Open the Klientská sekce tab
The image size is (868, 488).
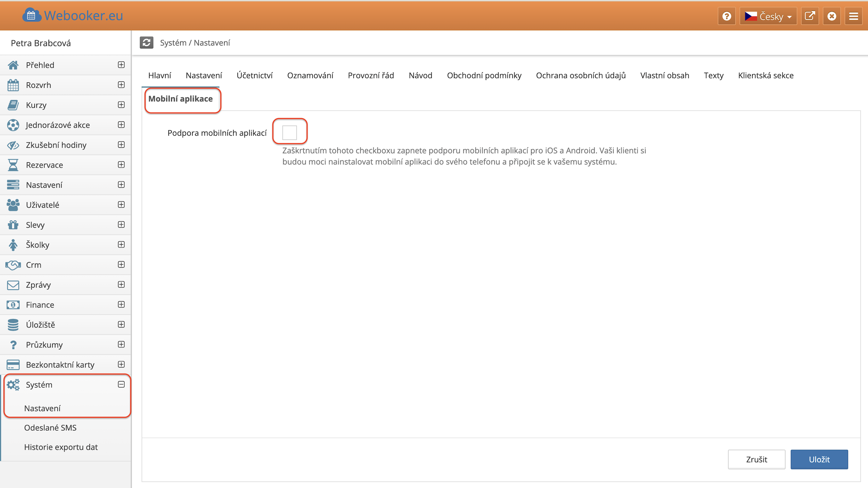coord(765,75)
